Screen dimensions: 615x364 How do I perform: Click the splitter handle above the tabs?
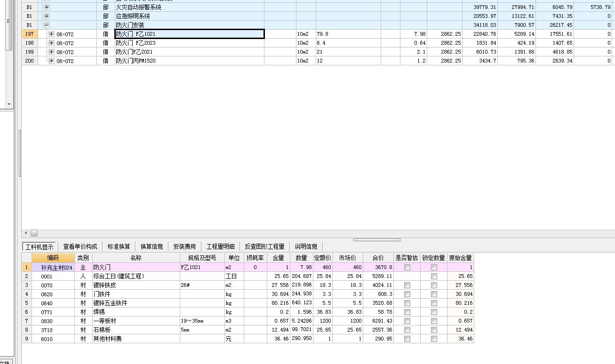(x=376, y=239)
